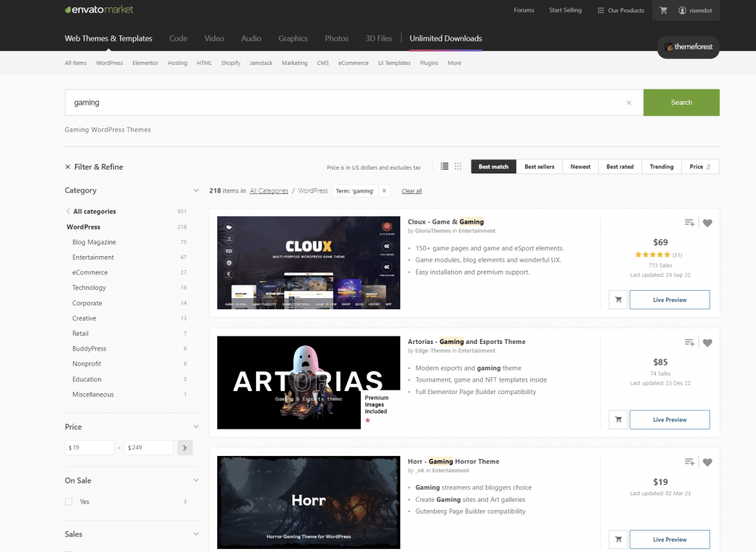The width and height of the screenshot is (756, 552).
Task: Close the Filter & Refine panel
Action: pyautogui.click(x=67, y=167)
